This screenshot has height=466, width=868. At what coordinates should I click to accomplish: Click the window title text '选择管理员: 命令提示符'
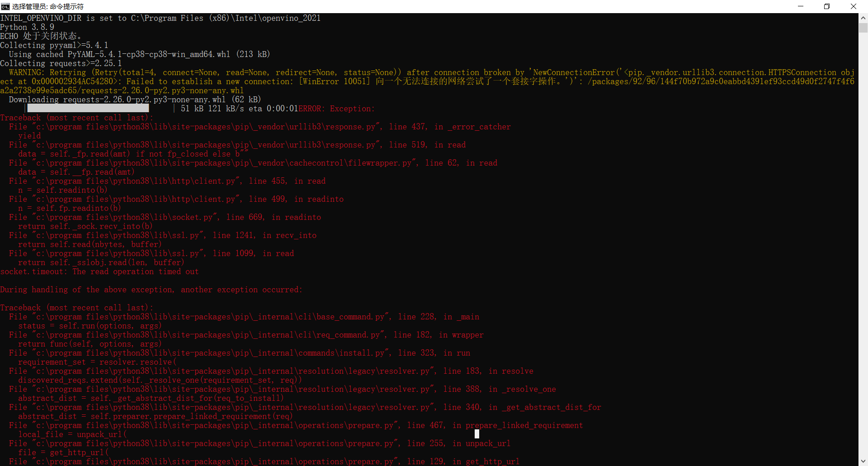(48, 7)
